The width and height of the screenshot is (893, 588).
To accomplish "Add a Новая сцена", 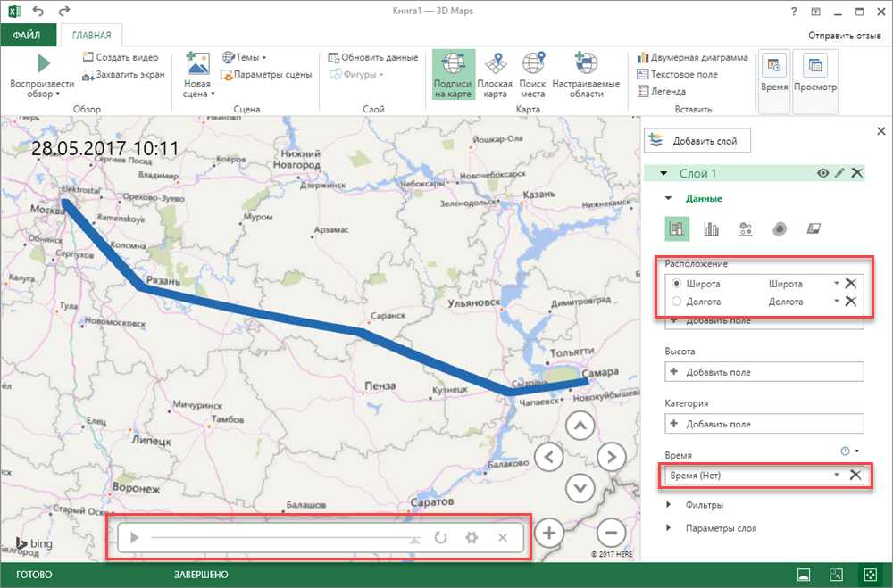I will (197, 76).
